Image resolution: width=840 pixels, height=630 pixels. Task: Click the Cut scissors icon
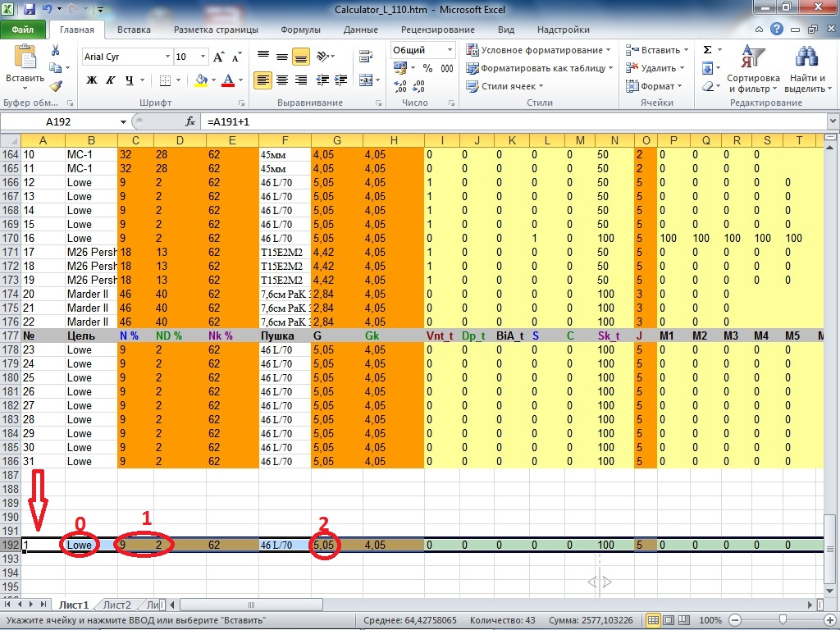(55, 51)
